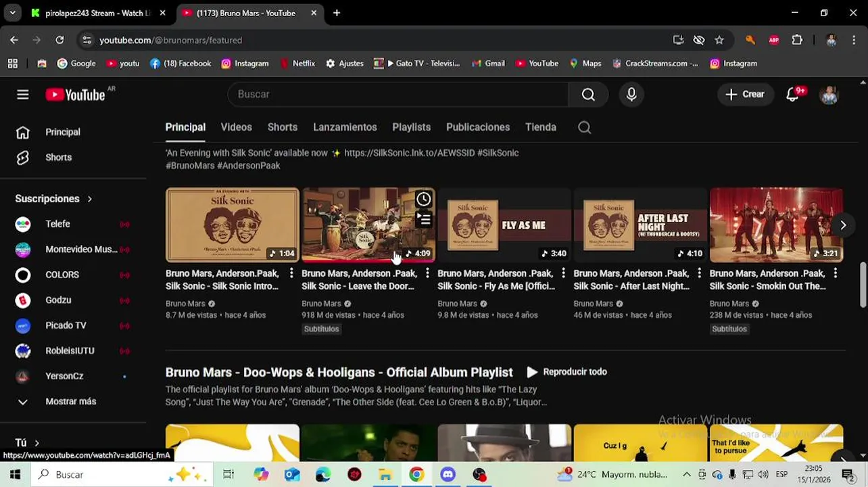Open browser extensions puzzle icon
Image resolution: width=868 pixels, height=487 pixels.
[797, 40]
